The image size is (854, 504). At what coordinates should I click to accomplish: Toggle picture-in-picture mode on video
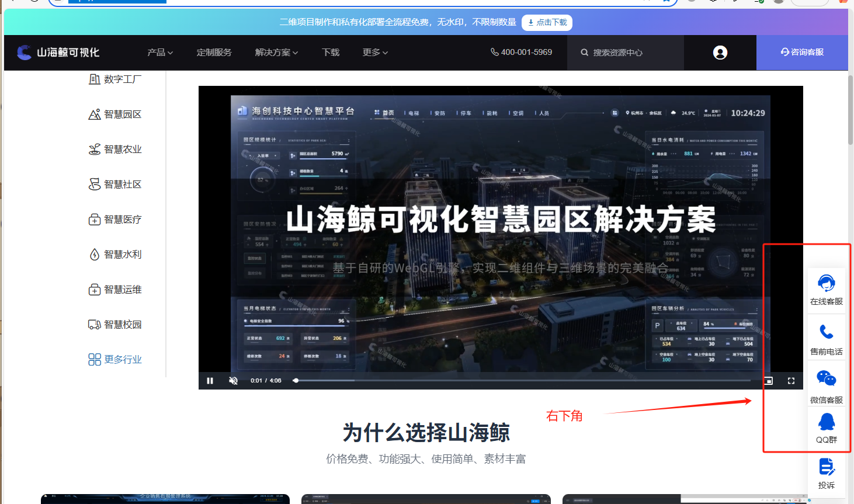point(768,381)
